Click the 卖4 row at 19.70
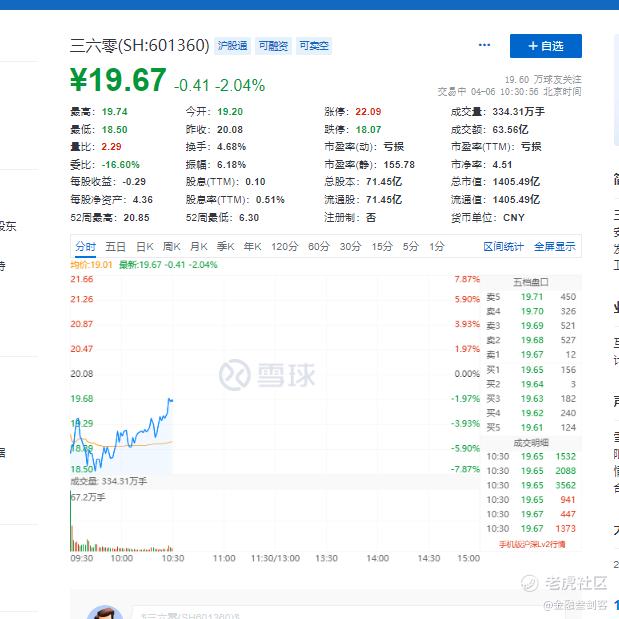The width and height of the screenshot is (619, 619). [x=531, y=311]
